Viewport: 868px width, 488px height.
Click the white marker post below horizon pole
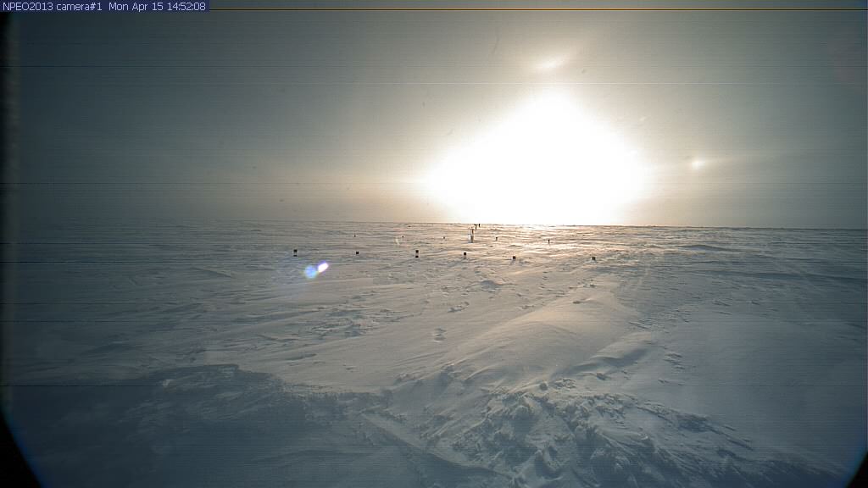pos(471,238)
